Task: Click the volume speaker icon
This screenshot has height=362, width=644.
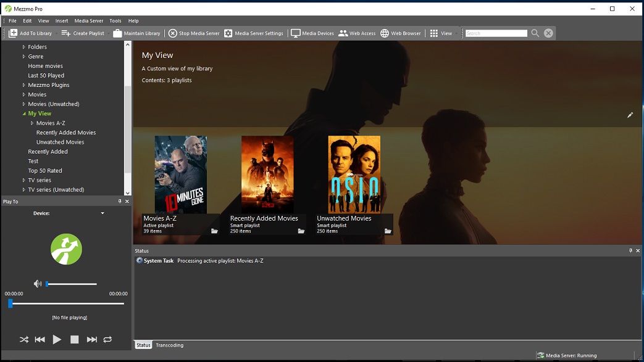Action: [38, 284]
